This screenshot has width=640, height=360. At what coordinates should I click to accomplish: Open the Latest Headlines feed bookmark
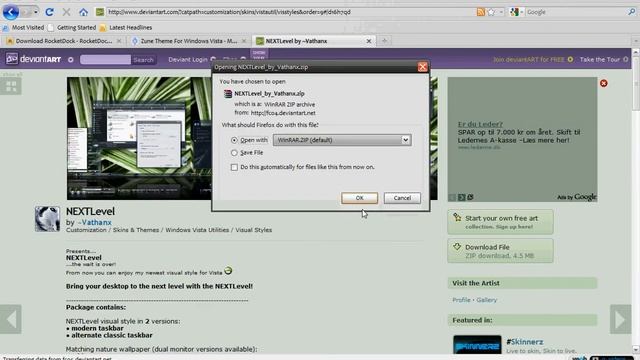click(x=126, y=27)
